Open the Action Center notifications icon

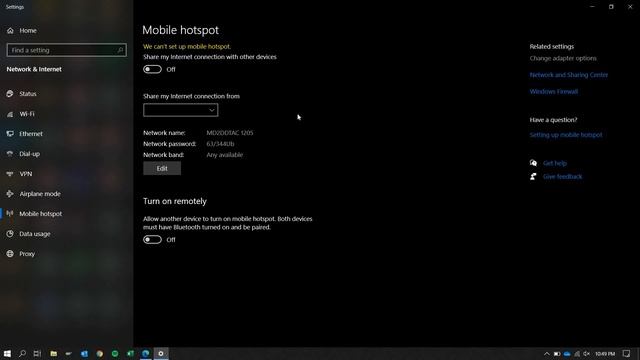[626, 353]
